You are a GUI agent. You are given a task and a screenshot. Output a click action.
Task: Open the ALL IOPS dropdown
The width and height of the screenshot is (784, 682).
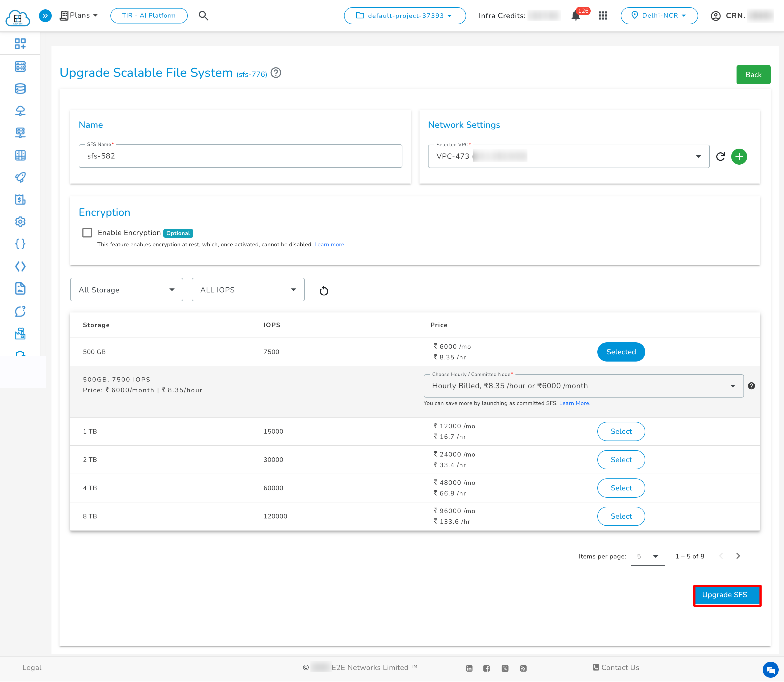248,290
